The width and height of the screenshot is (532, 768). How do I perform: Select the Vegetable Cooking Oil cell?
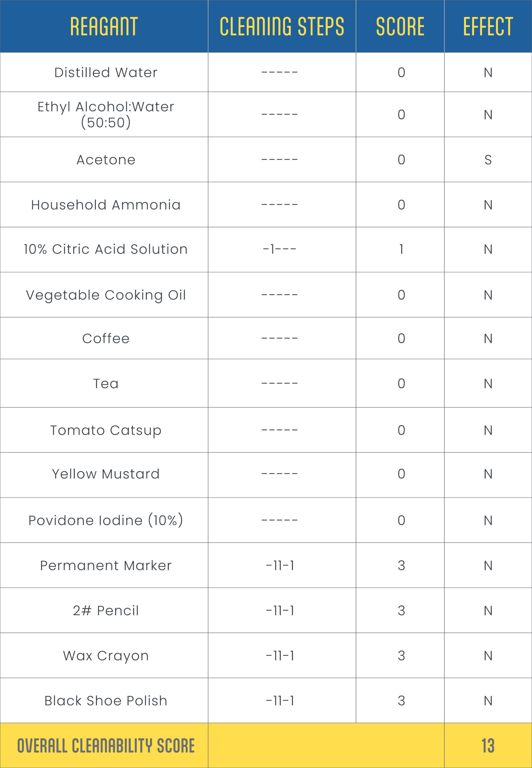coord(106,295)
